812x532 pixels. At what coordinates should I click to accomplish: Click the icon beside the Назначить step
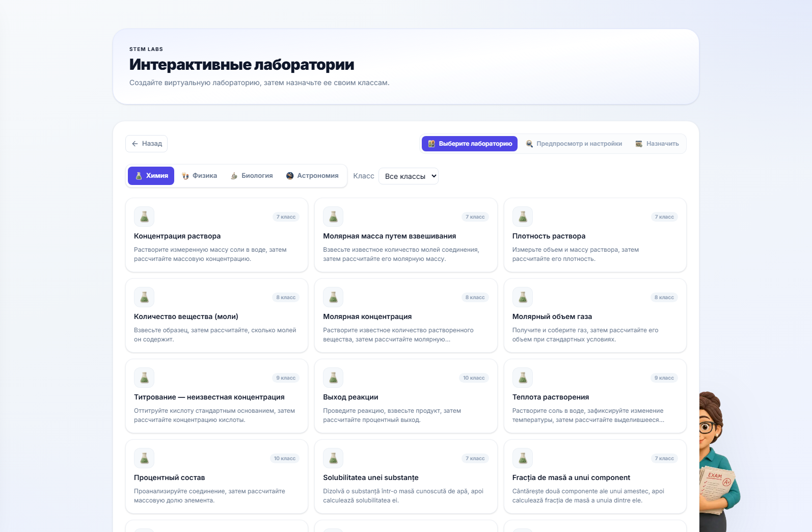pos(639,144)
